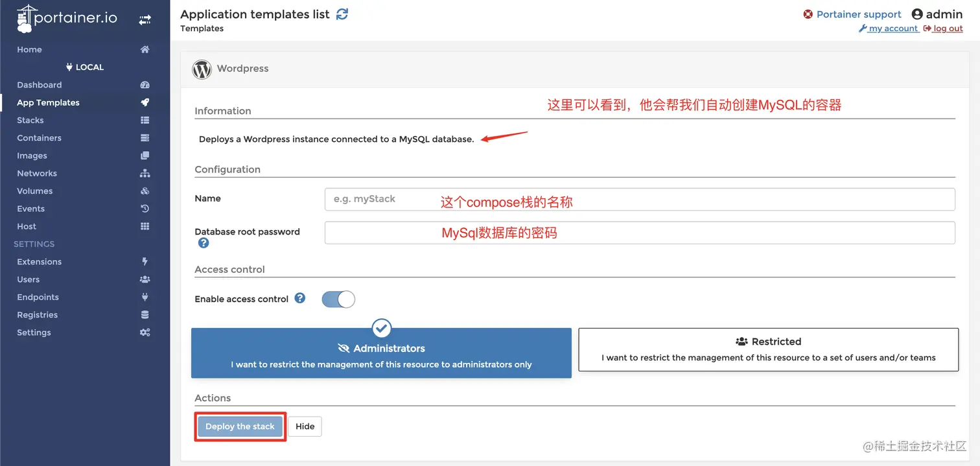Click the Portainer.io logo

[67, 19]
